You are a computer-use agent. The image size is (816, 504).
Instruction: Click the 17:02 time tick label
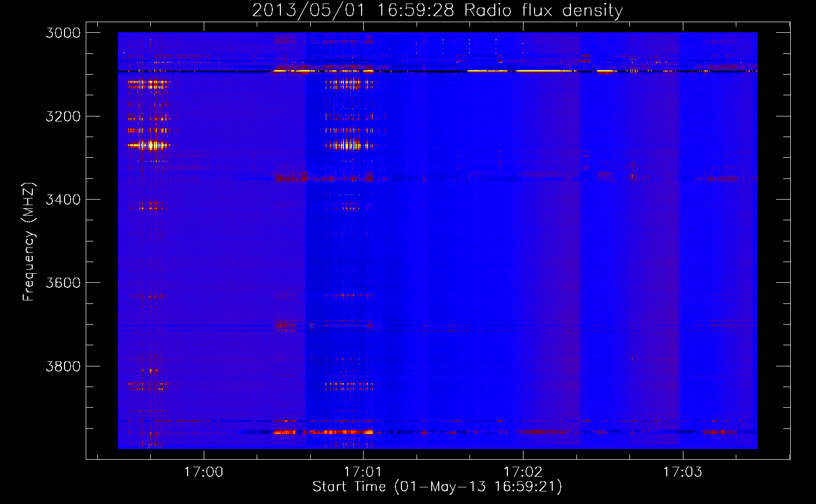point(523,472)
